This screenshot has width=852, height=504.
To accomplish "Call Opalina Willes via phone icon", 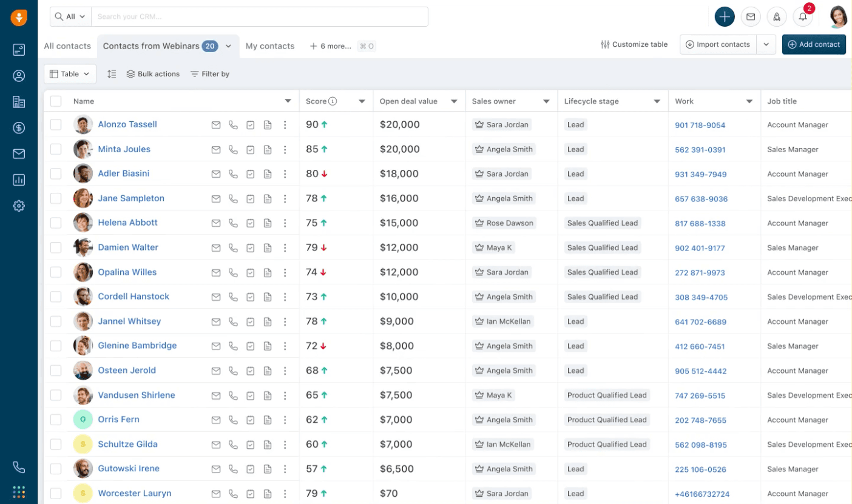I will (x=233, y=272).
